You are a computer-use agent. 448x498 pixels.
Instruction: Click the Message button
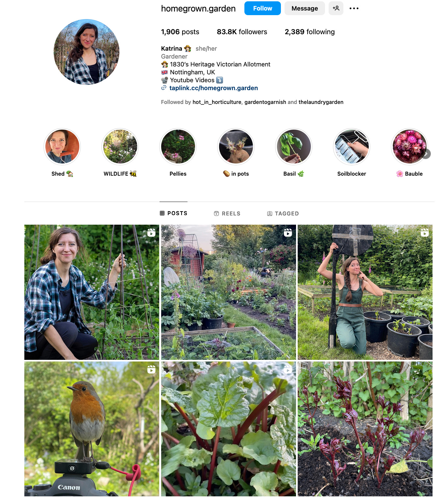(x=305, y=8)
